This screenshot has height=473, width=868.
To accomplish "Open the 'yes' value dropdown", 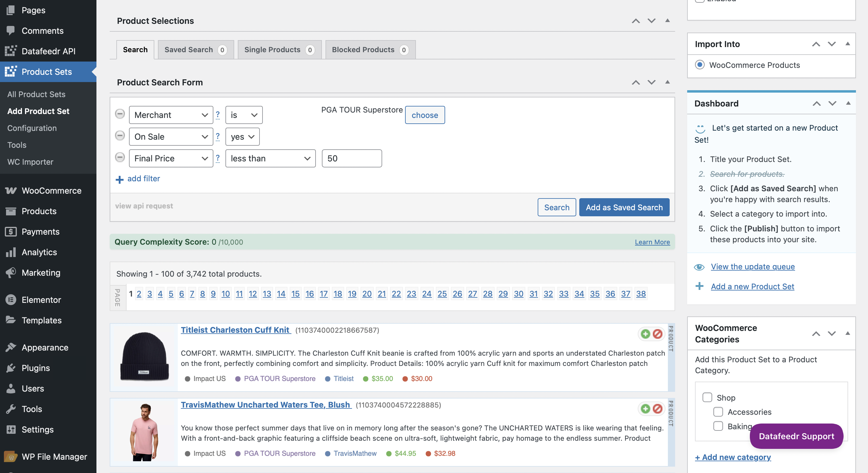I will tap(242, 136).
